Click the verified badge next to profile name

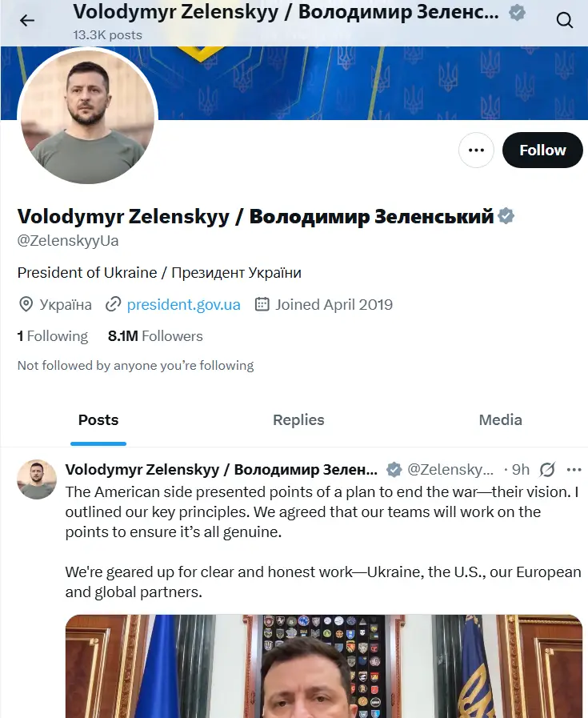tap(506, 216)
